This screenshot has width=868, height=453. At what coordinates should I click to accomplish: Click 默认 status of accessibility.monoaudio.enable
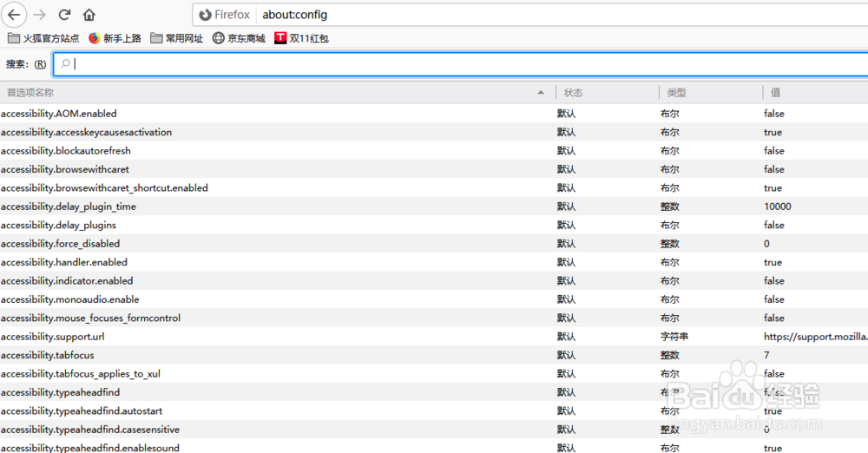pyautogui.click(x=566, y=299)
